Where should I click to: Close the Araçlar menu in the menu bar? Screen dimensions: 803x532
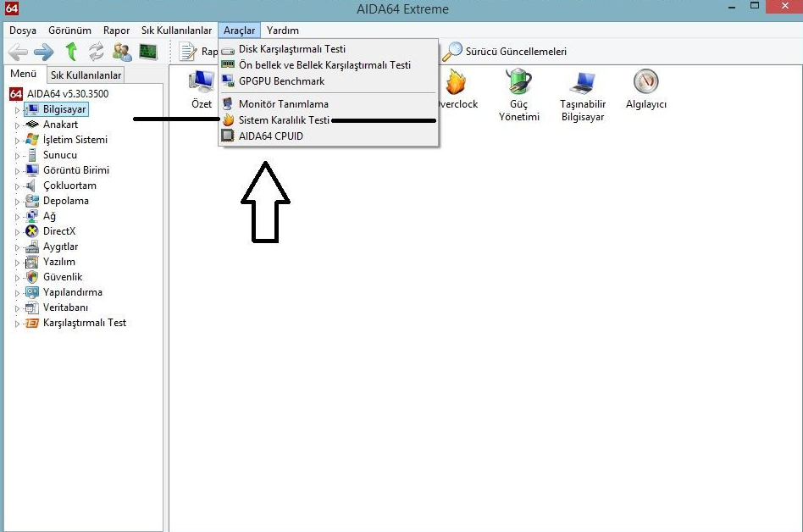click(x=239, y=30)
